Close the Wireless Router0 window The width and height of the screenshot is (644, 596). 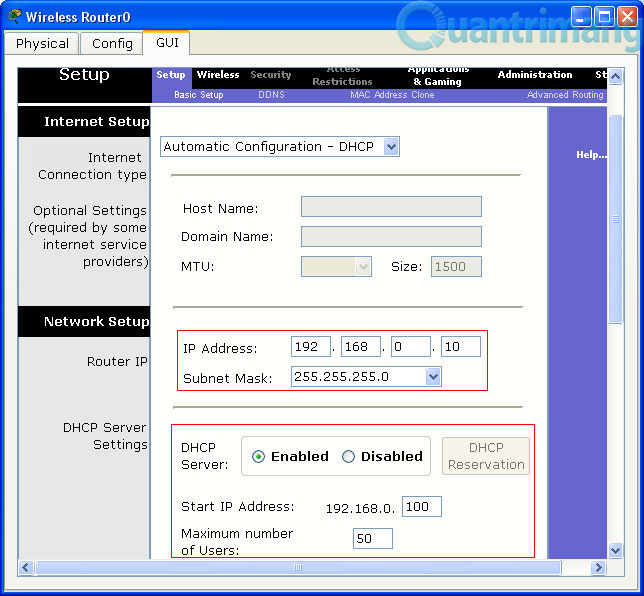628,17
